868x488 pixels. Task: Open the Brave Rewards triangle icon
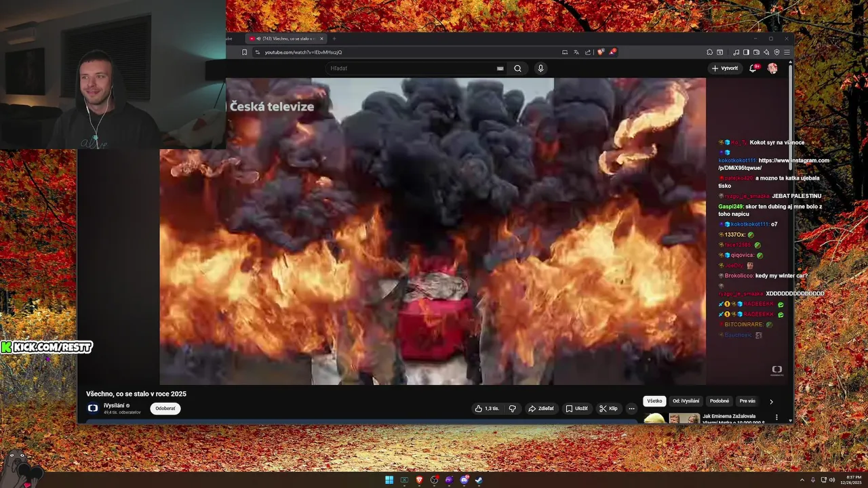(612, 52)
